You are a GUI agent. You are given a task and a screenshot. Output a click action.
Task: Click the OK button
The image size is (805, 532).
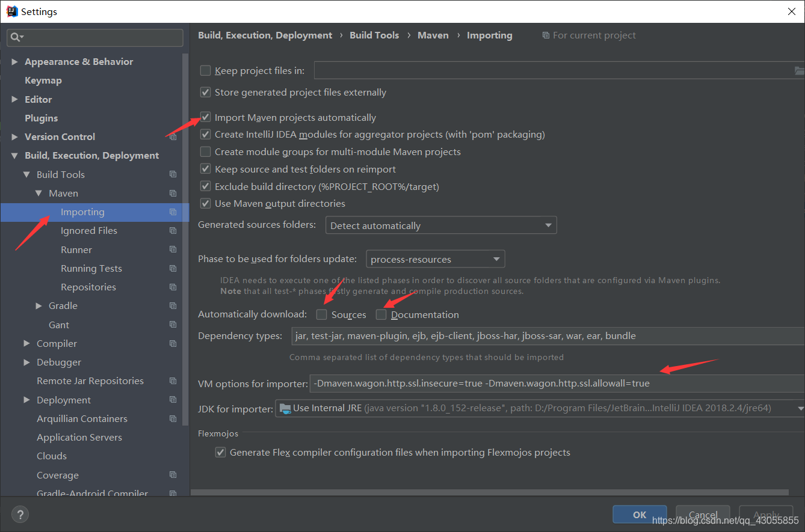(x=640, y=515)
